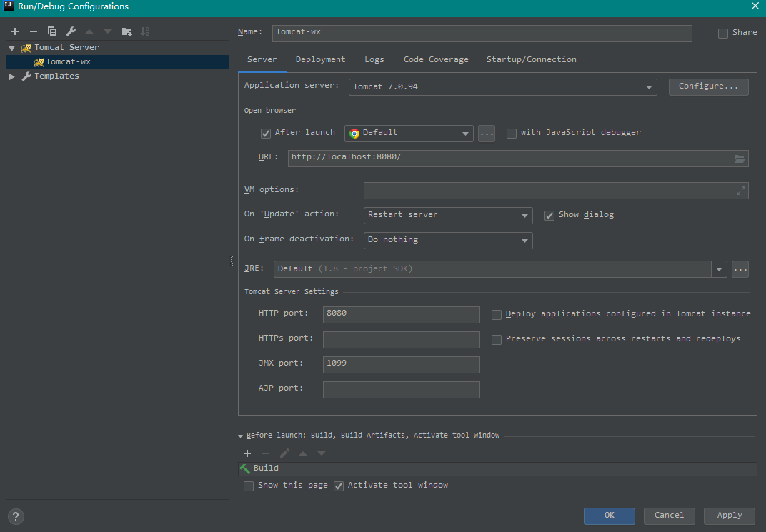Select the Build task row
Screen dimensions: 766x532
click(x=497, y=468)
